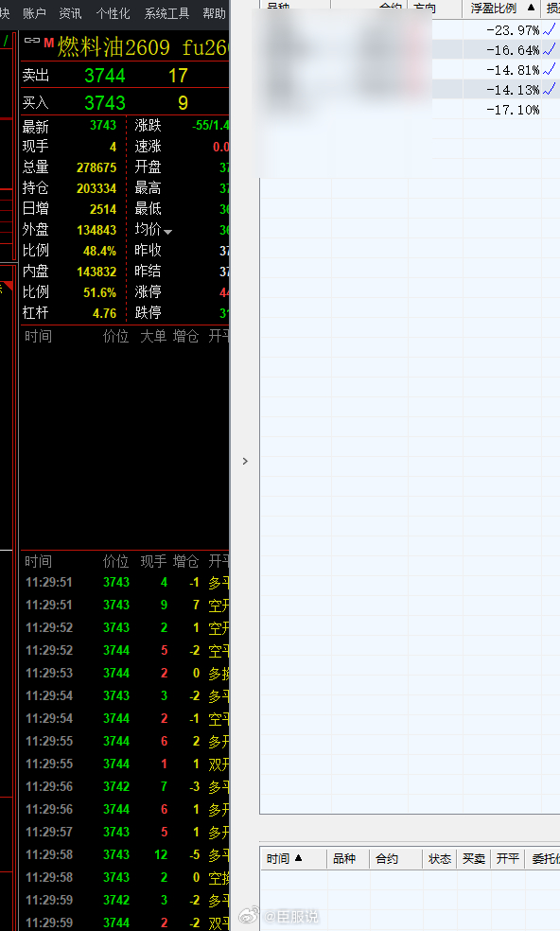This screenshot has height=931, width=560.
Task: Click the 杠杆 value 4.76
Action: 104,313
